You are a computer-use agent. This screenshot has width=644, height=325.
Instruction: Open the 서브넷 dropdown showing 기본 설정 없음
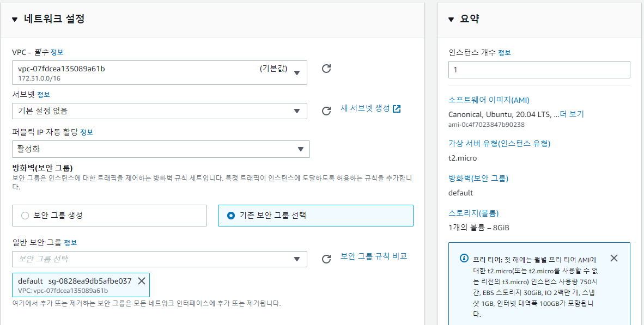[x=160, y=111]
